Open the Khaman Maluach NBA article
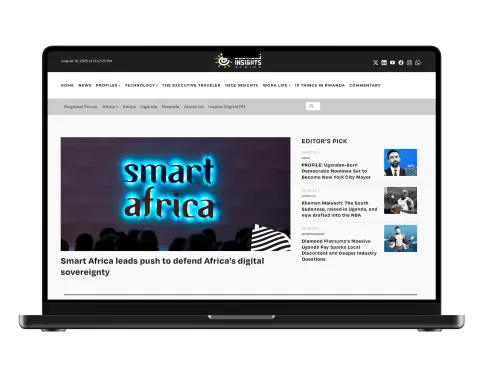The image size is (500, 378). tap(339, 209)
